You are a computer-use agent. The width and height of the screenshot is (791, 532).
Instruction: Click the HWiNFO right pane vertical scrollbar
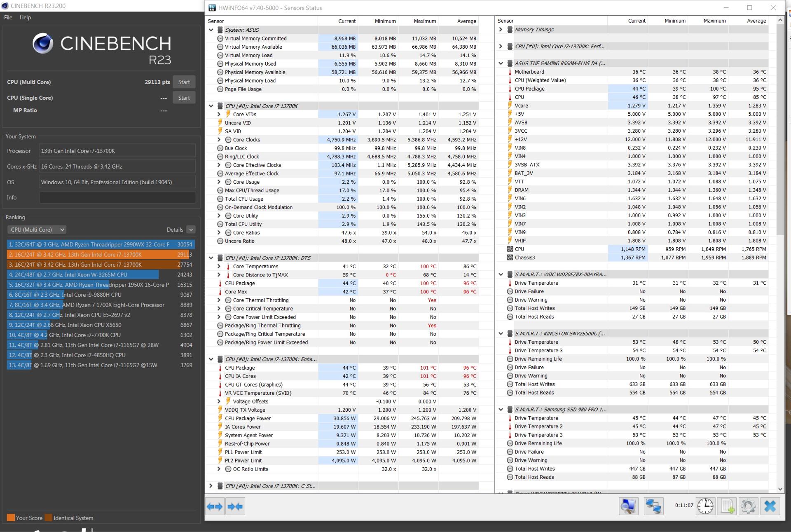point(780,130)
